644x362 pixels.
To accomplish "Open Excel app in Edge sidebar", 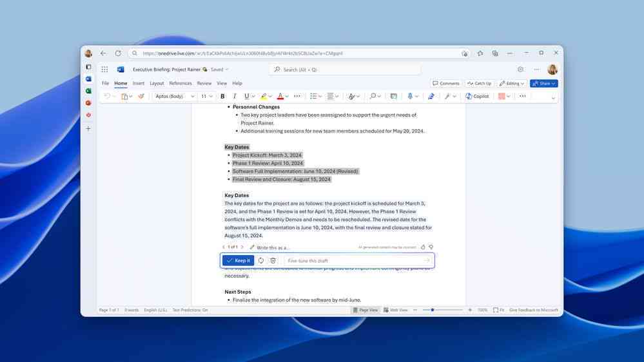I will point(88,91).
